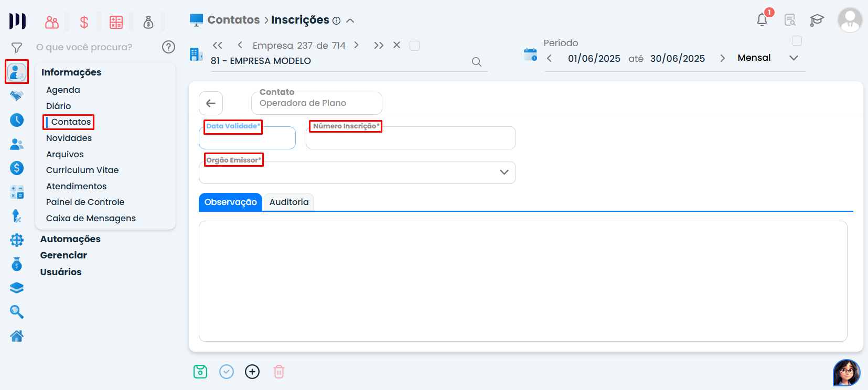Open Painel de Controle menu item
Screen dimensions: 868x390
85,202
